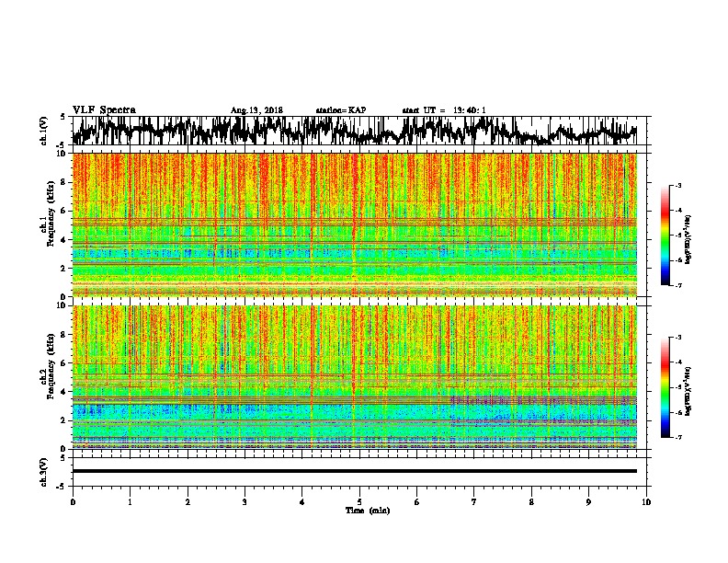Click the "VLF Spectra" plot title
The width and height of the screenshot is (728, 563).
click(x=104, y=110)
